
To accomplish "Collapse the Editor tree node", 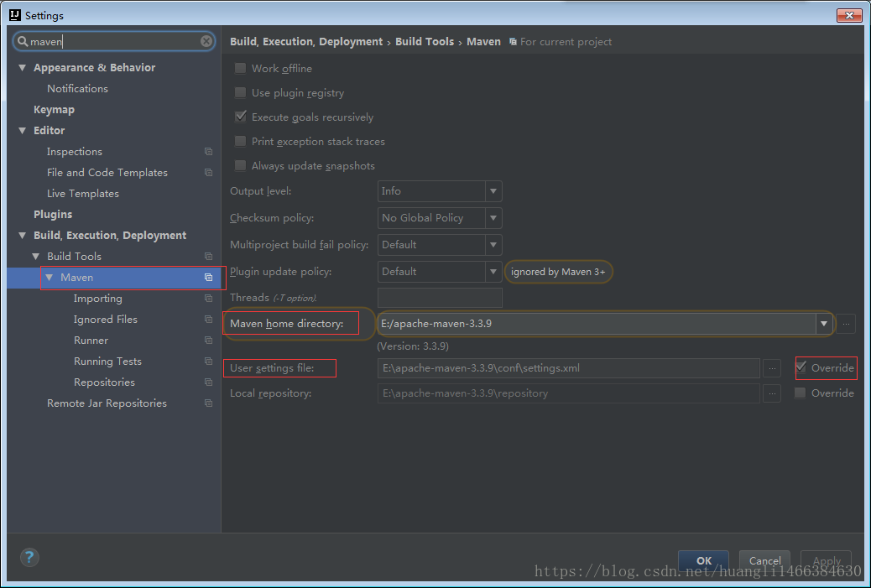I will point(22,131).
